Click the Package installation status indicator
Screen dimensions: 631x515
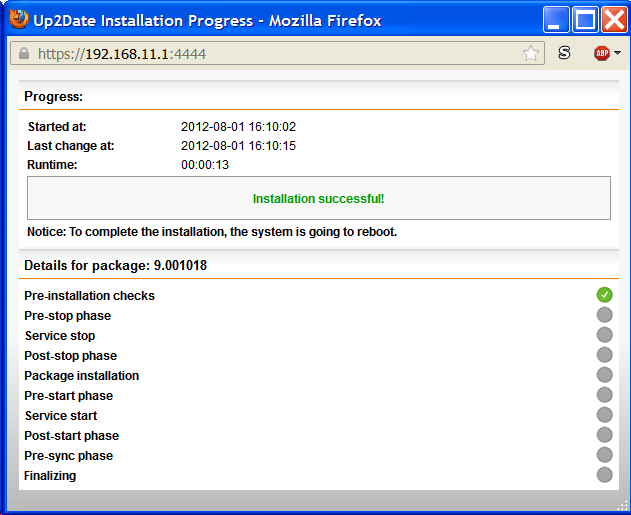click(604, 375)
